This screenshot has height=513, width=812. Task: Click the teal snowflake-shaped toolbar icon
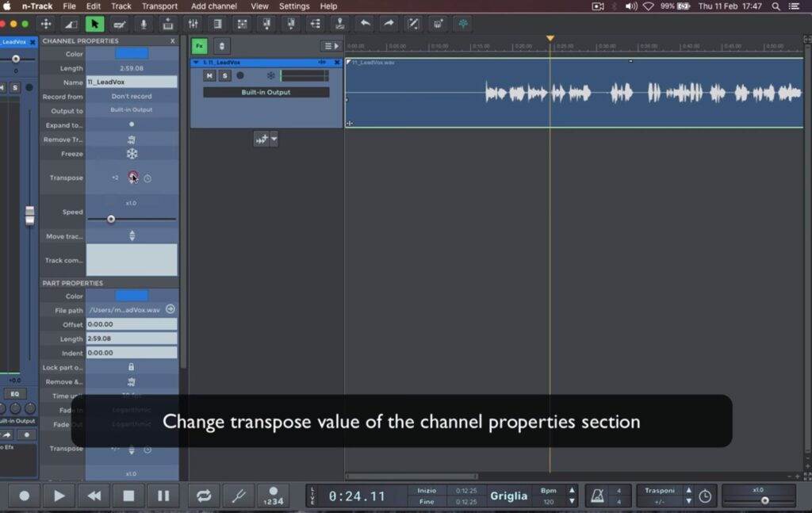pyautogui.click(x=463, y=24)
